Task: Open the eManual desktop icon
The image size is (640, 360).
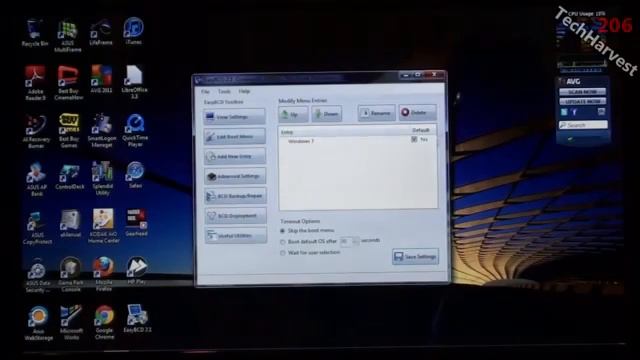Action: (70, 224)
